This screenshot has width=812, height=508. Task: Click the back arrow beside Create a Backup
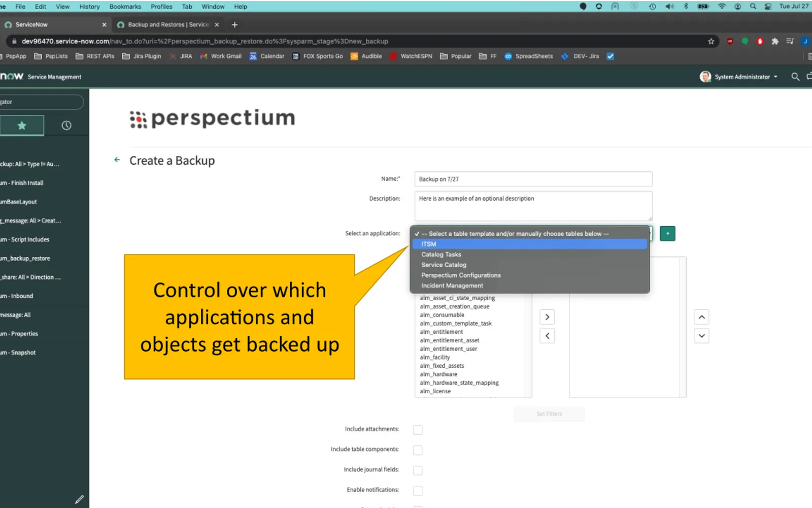coord(117,160)
